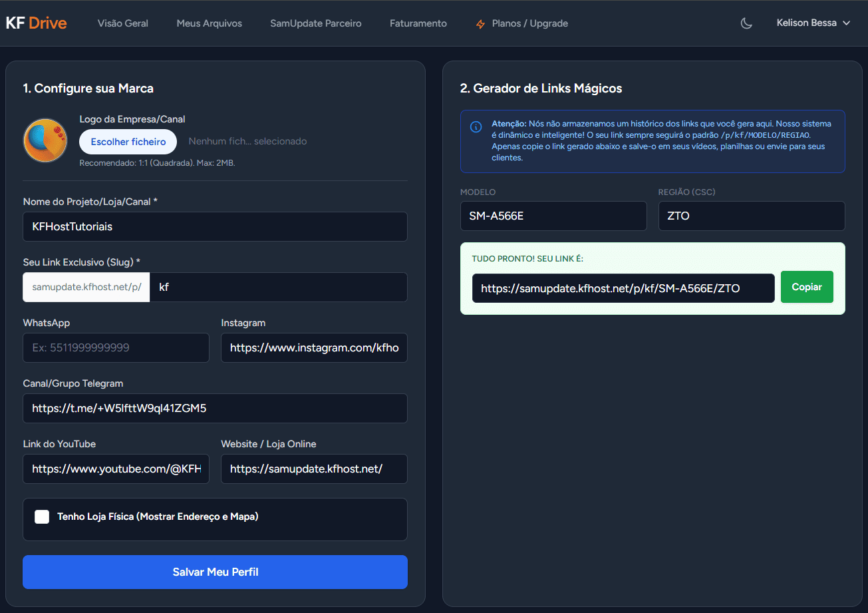This screenshot has height=613, width=868.
Task: Click the Instagram URL field
Action: (x=314, y=347)
